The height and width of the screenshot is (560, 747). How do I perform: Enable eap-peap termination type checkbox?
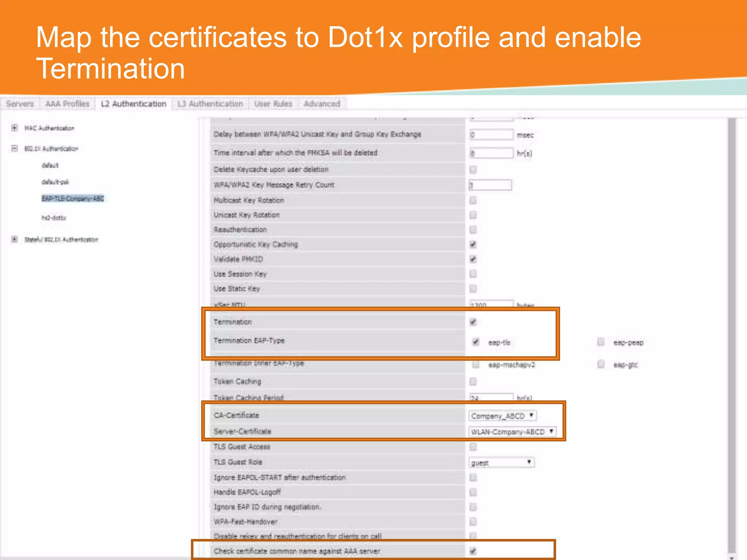[x=601, y=342]
